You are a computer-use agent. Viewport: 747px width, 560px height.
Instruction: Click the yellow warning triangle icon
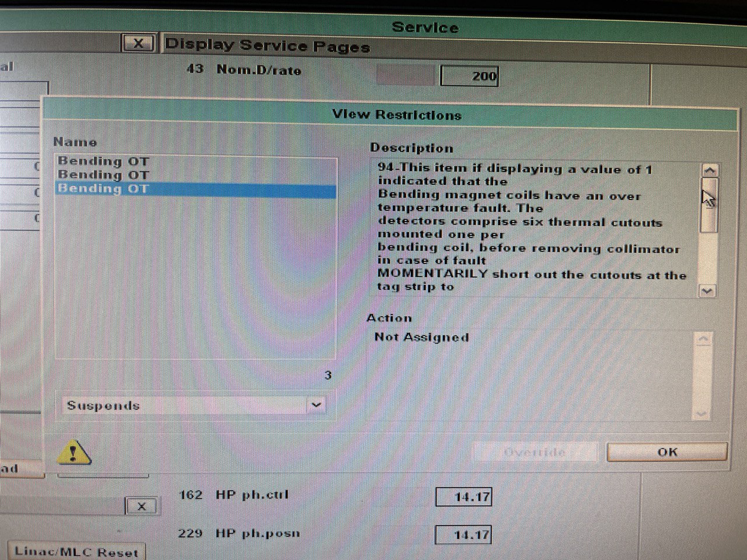[74, 452]
